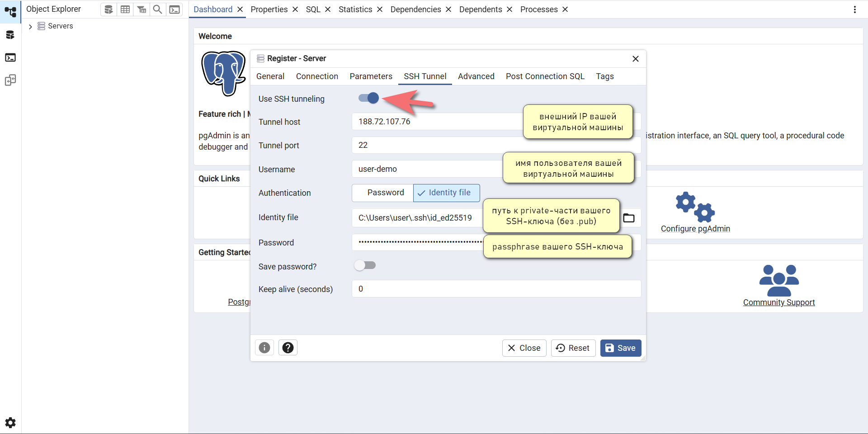Click the Servers label in Object Explorer

pyautogui.click(x=61, y=26)
